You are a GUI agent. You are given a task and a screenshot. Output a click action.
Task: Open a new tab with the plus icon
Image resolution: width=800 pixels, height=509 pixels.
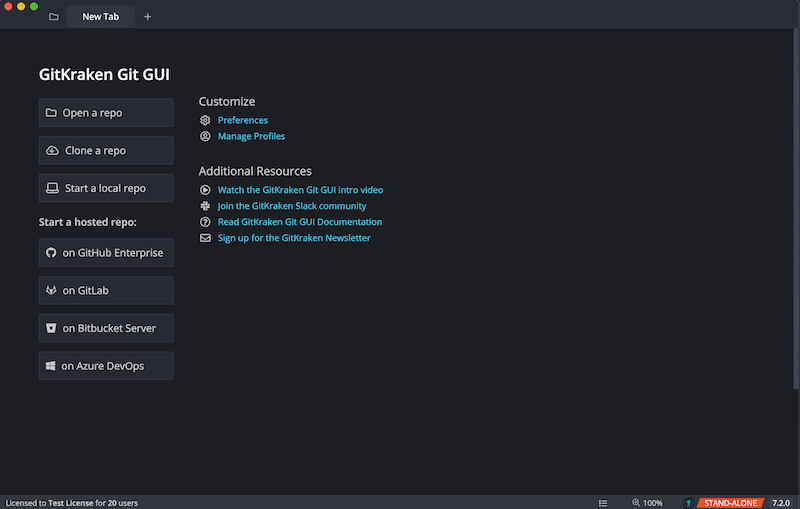click(x=148, y=17)
